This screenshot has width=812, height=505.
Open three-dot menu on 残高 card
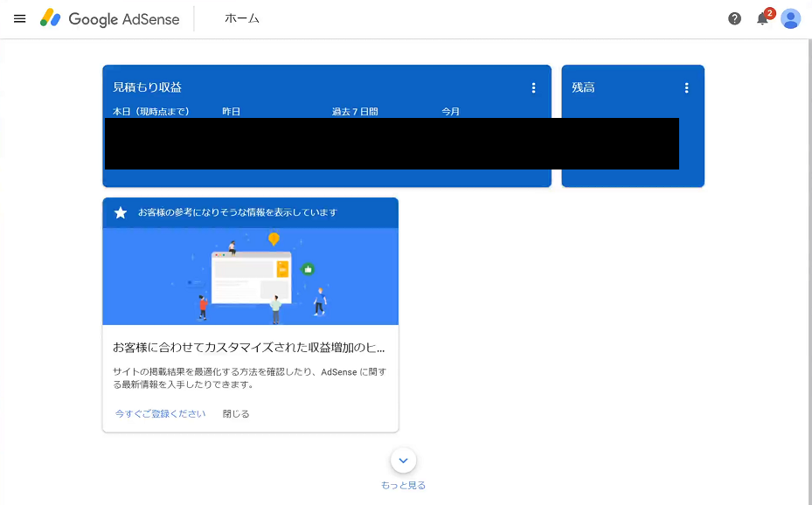pos(687,88)
